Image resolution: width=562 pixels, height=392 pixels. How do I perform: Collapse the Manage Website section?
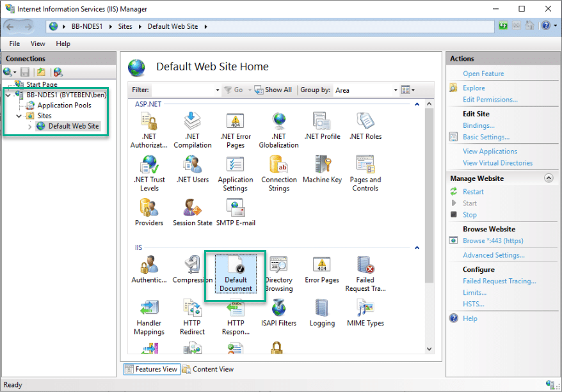[x=549, y=178]
